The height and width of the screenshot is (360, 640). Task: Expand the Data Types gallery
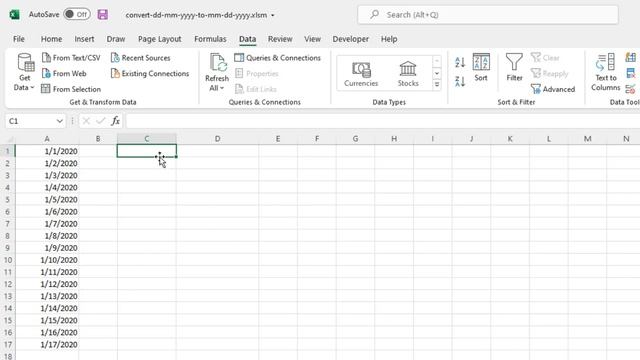[x=437, y=84]
